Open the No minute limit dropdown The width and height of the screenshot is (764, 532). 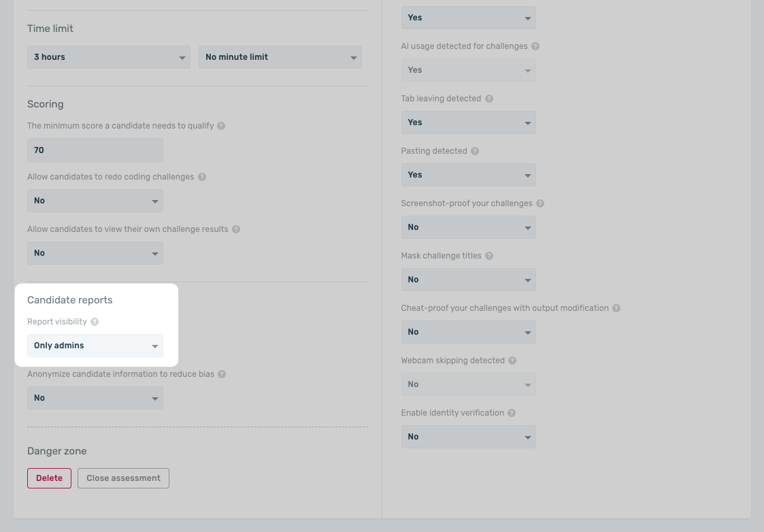click(x=280, y=57)
